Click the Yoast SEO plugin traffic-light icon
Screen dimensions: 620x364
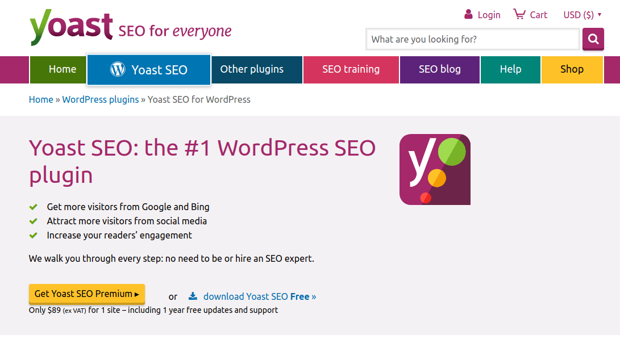click(x=435, y=170)
